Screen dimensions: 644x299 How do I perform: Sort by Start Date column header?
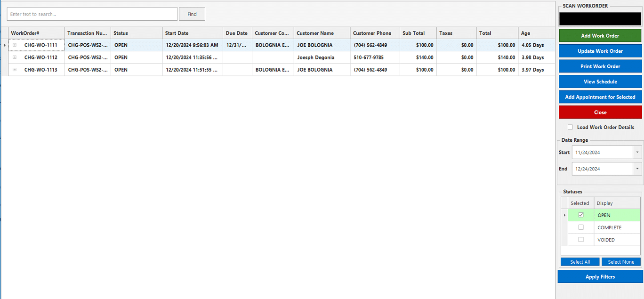coord(193,33)
